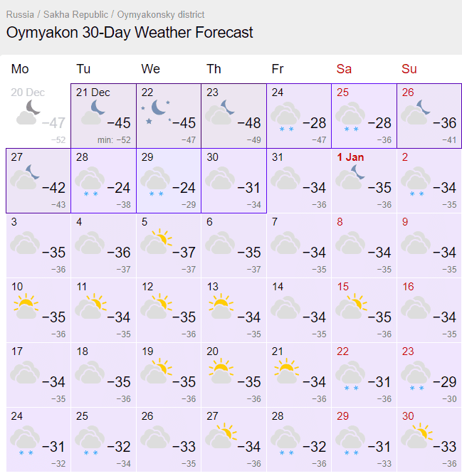Image resolution: width=462 pixels, height=476 pixels.
Task: Click the sunny icon on 20 January
Action: [221, 371]
